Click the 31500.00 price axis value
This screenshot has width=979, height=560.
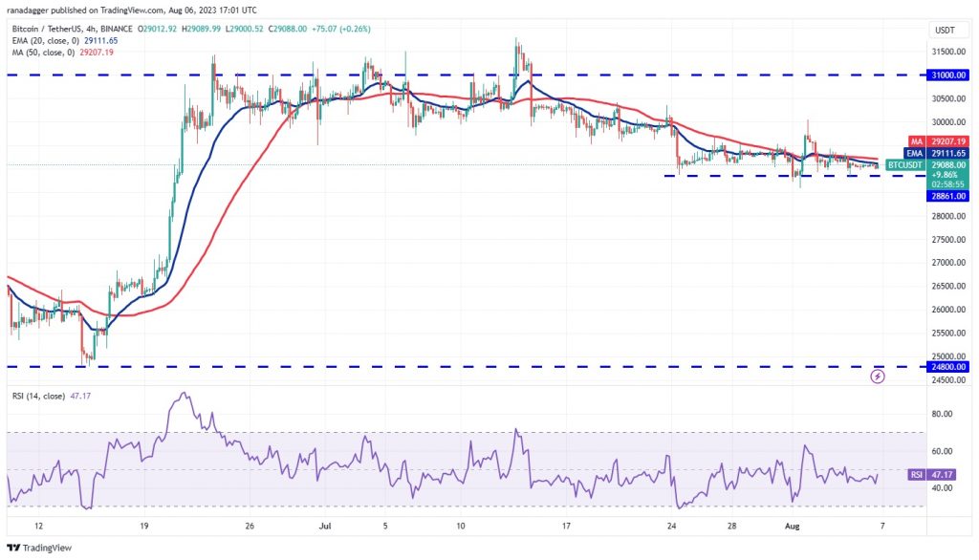[x=948, y=52]
